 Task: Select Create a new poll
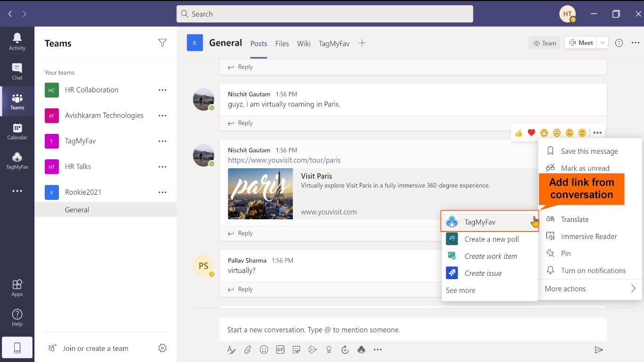[490, 239]
